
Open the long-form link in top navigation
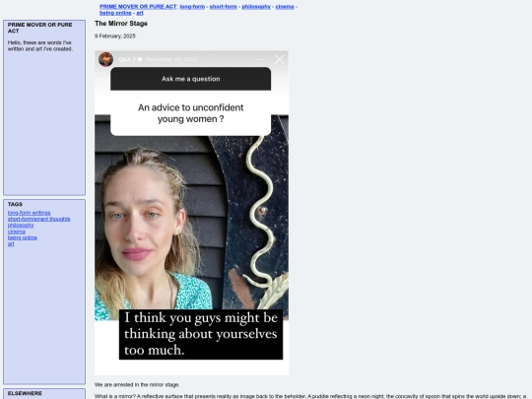coord(192,7)
